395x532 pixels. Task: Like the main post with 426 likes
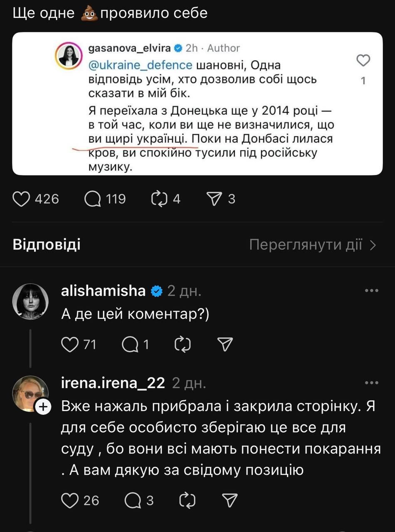pyautogui.click(x=24, y=199)
